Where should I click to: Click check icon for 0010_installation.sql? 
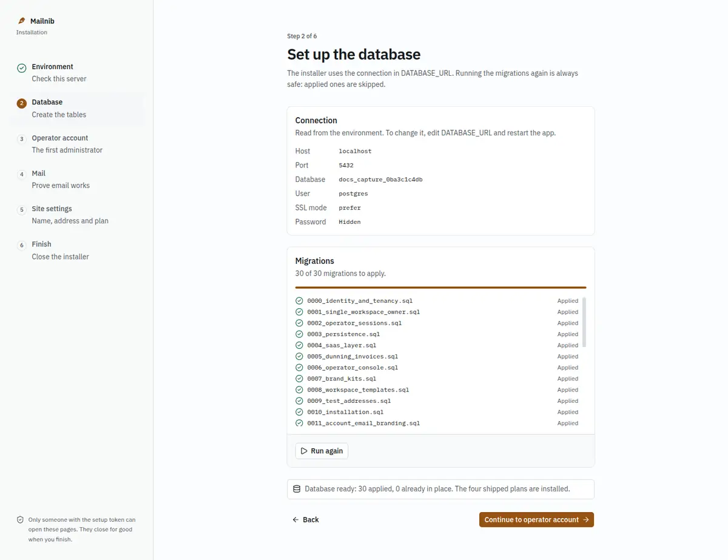(299, 412)
